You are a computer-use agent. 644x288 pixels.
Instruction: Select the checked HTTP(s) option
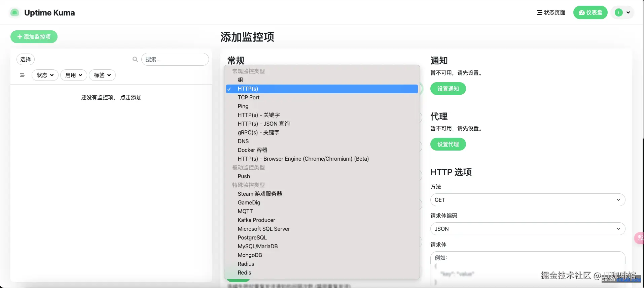pyautogui.click(x=322, y=89)
